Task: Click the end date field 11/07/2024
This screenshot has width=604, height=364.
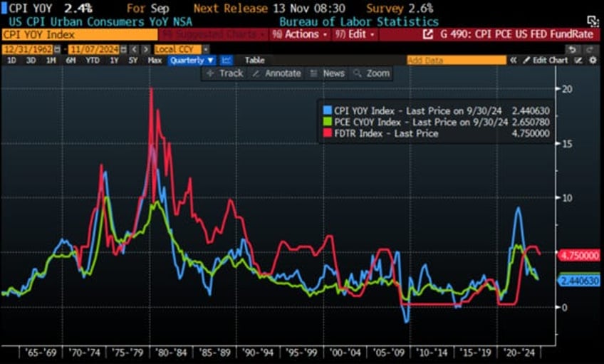Action: coord(94,49)
